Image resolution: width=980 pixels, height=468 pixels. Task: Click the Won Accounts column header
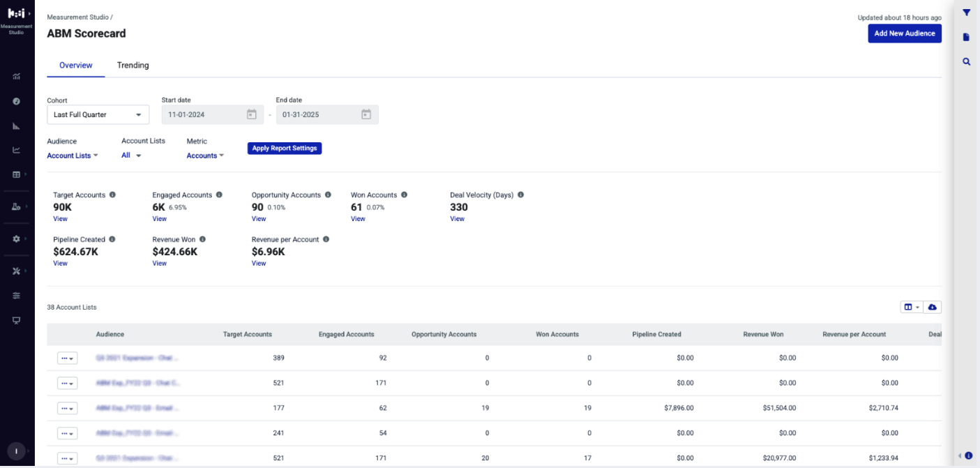[x=557, y=335]
